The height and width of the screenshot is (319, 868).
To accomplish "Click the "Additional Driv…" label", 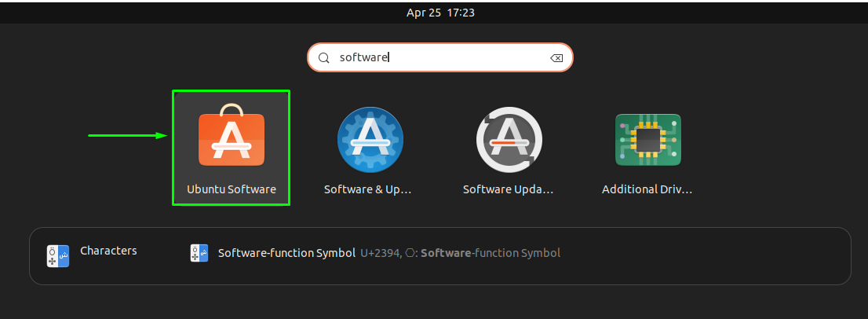I will [647, 189].
